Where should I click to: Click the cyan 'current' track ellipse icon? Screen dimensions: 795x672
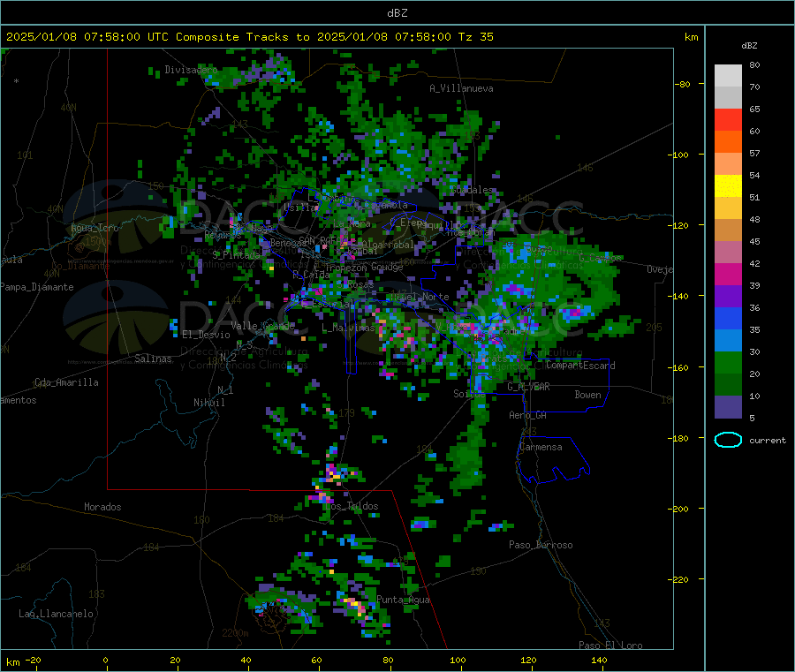click(728, 440)
